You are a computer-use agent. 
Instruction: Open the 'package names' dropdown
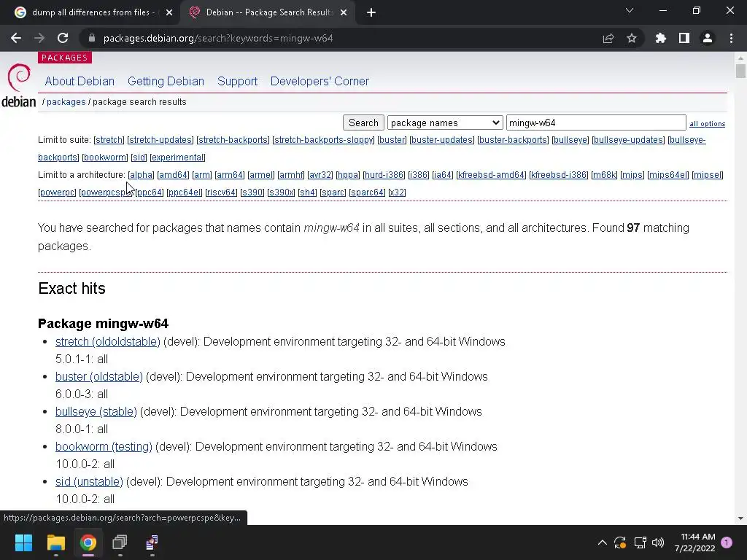coord(446,122)
